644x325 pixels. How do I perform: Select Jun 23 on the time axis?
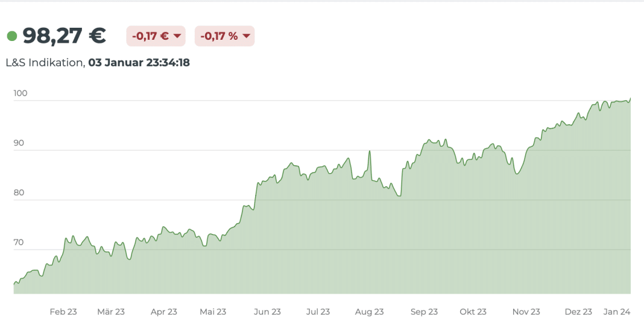[267, 312]
